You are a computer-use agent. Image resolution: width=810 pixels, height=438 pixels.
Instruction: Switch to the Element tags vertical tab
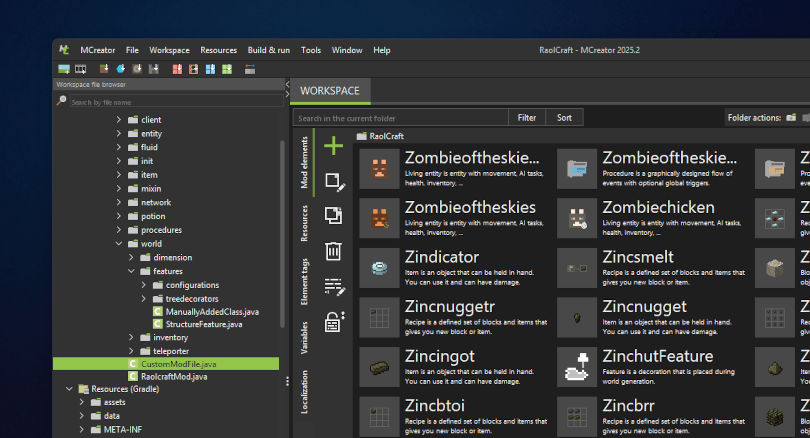(x=304, y=281)
